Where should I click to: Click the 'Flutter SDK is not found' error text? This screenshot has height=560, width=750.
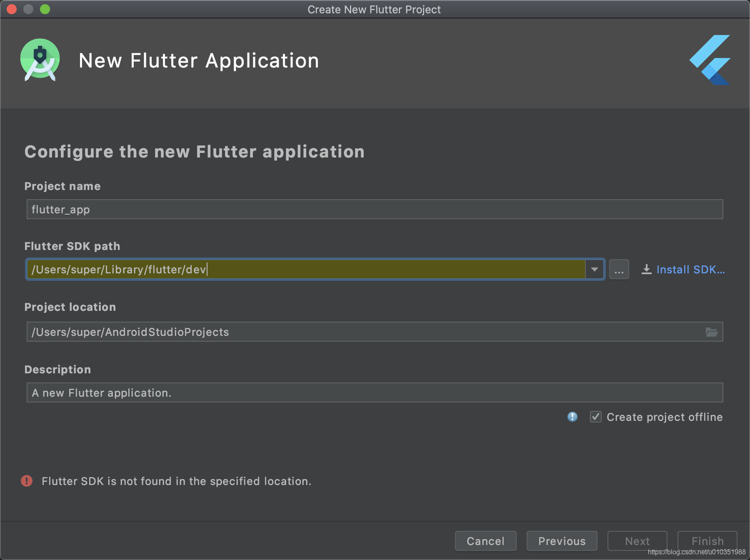pyautogui.click(x=177, y=481)
